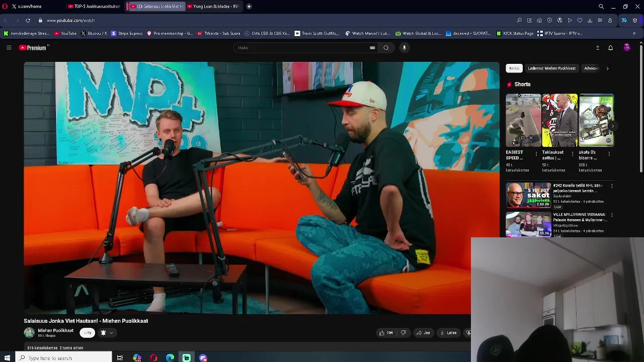
Task: Start voice search with microphone icon
Action: tap(404, 48)
